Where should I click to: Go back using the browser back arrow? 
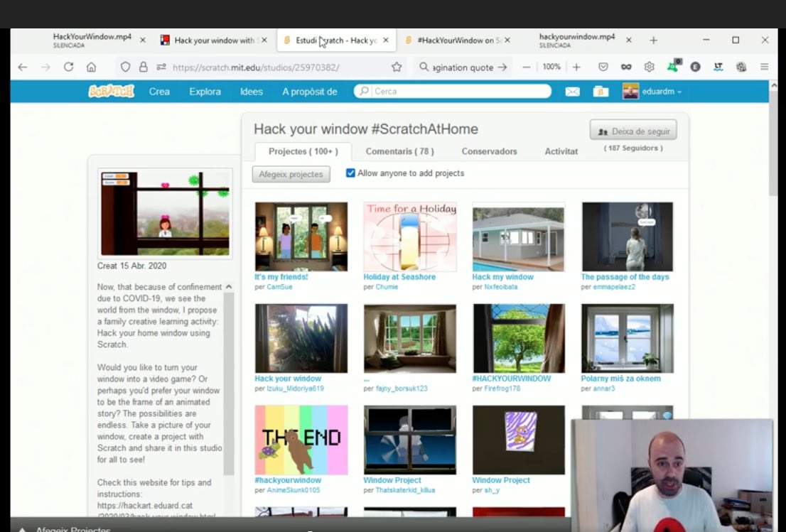(23, 67)
